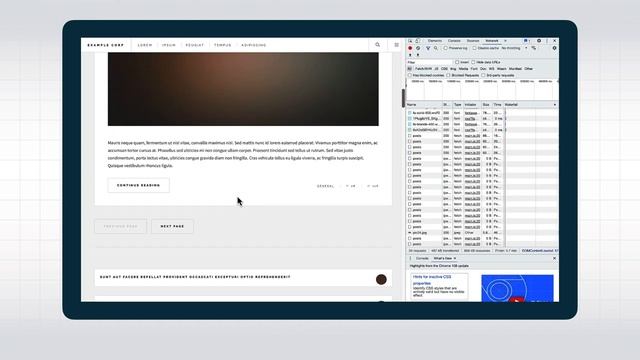
Task: Toggle the network filter funnel icon
Action: tap(428, 48)
